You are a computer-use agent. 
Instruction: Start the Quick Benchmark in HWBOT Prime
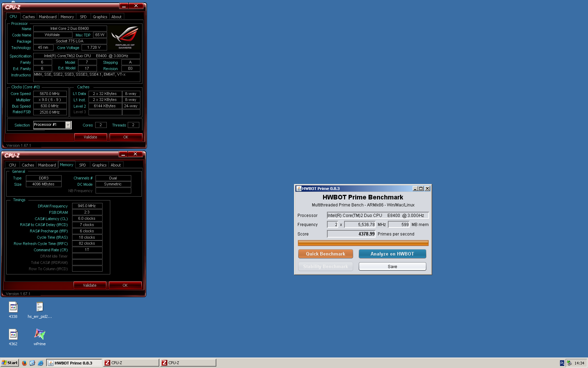[325, 254]
